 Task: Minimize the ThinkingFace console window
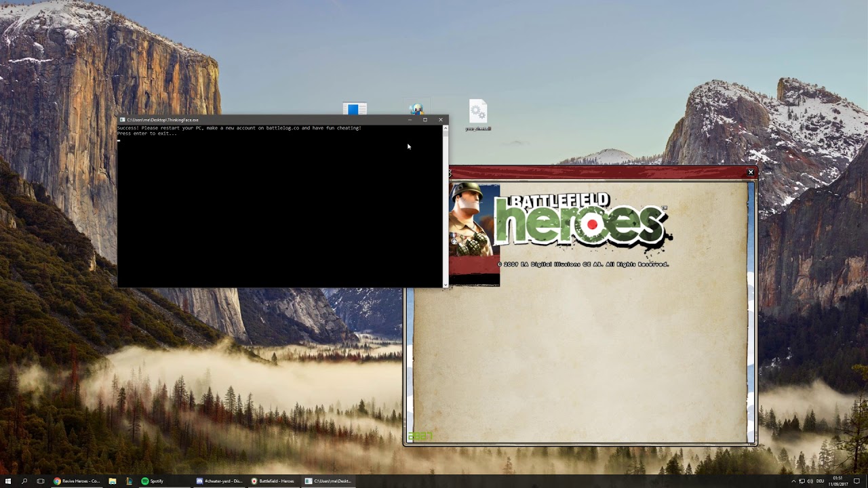[x=410, y=120]
